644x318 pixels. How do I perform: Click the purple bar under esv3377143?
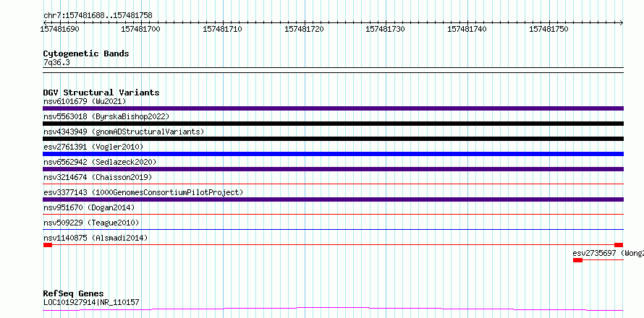[333, 199]
